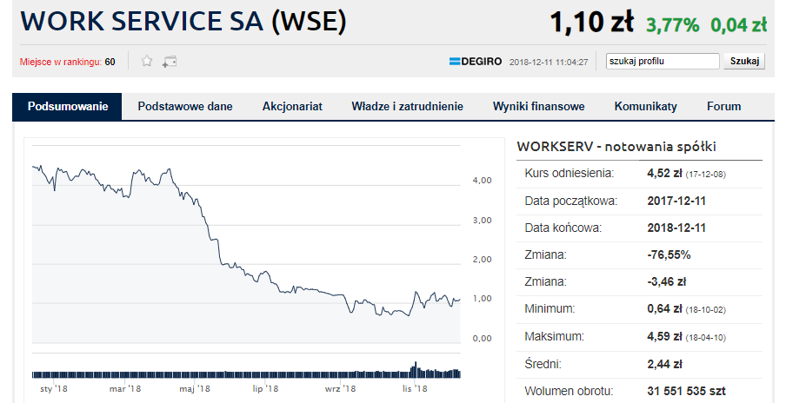Open the Komunikaty tab
Image resolution: width=786 pixels, height=403 pixels.
pos(645,106)
